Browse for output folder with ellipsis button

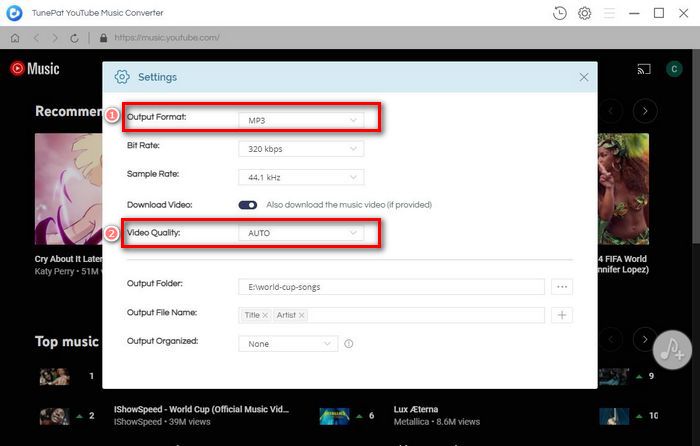(562, 286)
